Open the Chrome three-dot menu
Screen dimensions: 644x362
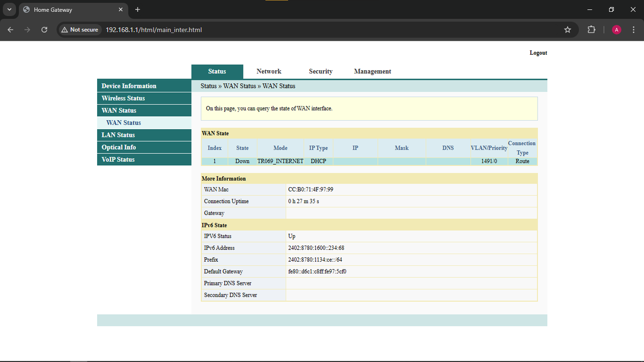tap(633, 29)
